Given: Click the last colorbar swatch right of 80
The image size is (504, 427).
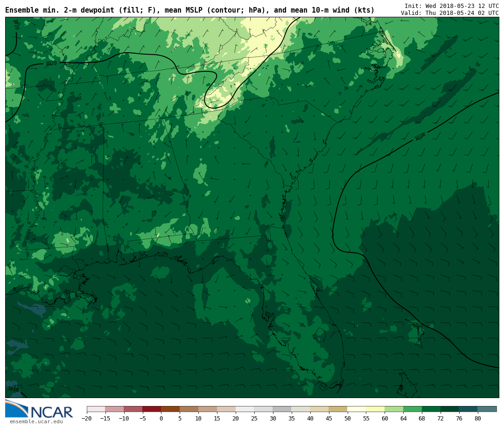Looking at the screenshot, I should pos(487,409).
